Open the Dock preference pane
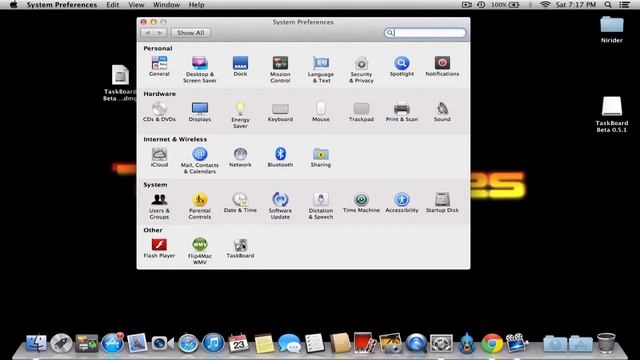The image size is (640, 360). point(240,66)
